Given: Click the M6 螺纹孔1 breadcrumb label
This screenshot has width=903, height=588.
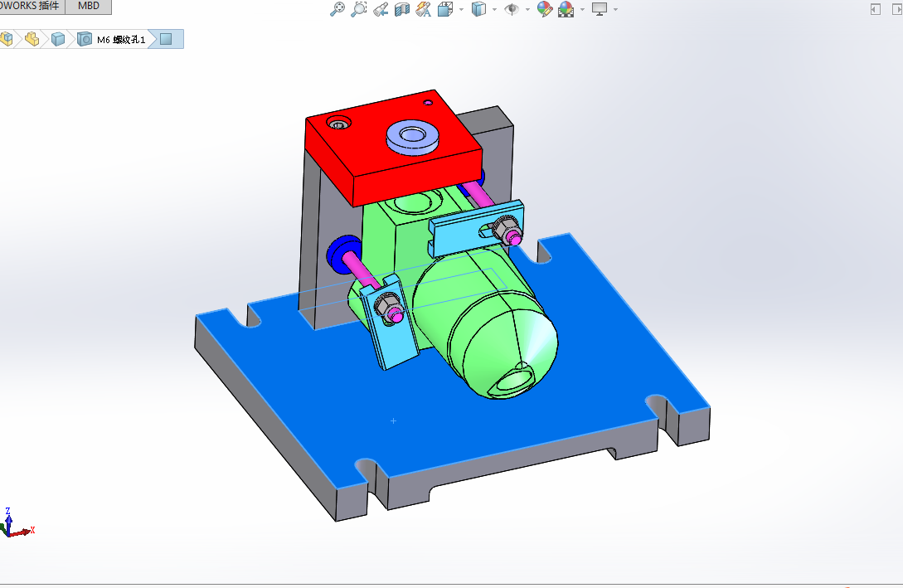Looking at the screenshot, I should [121, 40].
